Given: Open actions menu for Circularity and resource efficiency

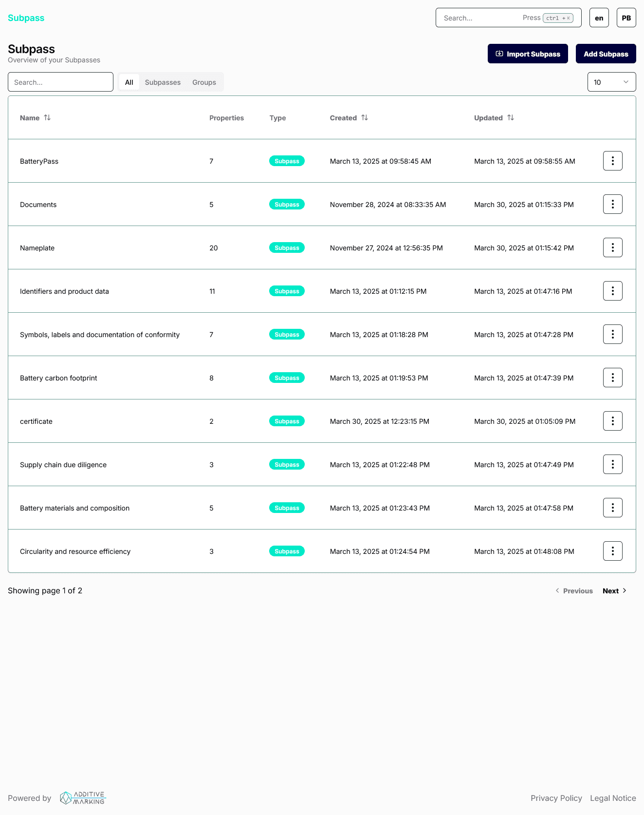Looking at the screenshot, I should (612, 551).
